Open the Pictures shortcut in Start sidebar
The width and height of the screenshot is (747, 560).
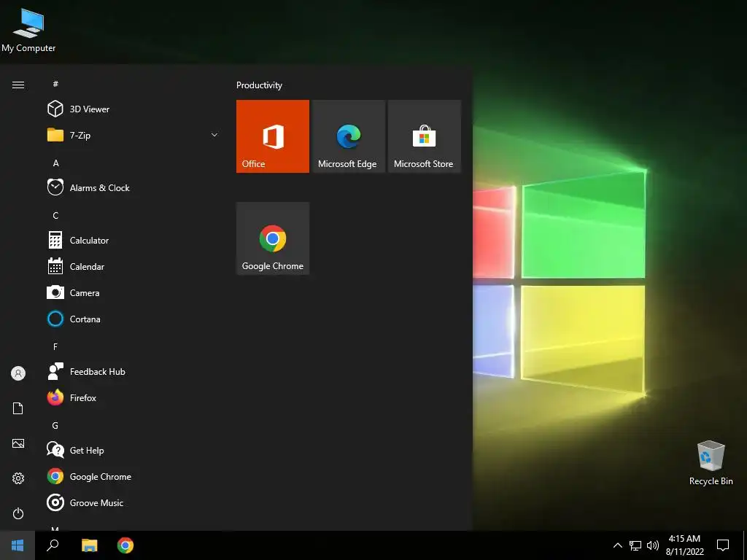tap(18, 443)
